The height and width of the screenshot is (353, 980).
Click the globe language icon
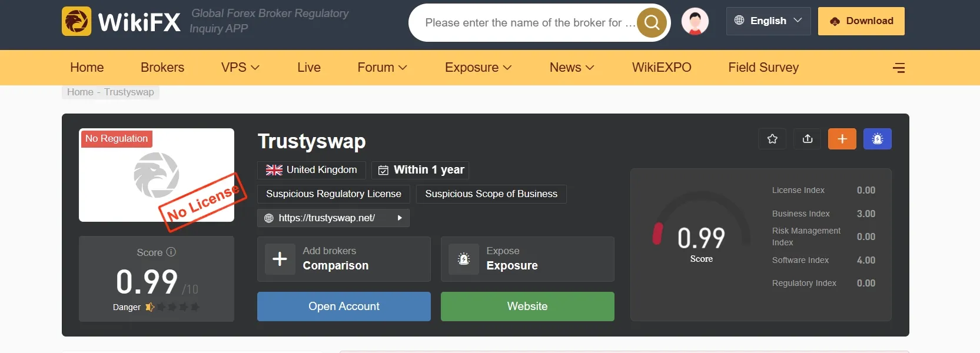(739, 21)
